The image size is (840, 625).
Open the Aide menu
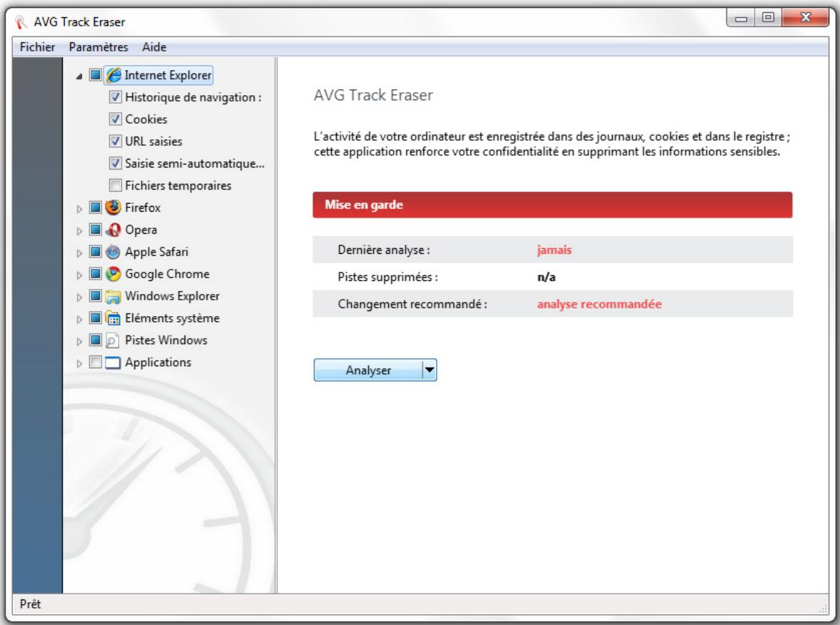pyautogui.click(x=154, y=47)
